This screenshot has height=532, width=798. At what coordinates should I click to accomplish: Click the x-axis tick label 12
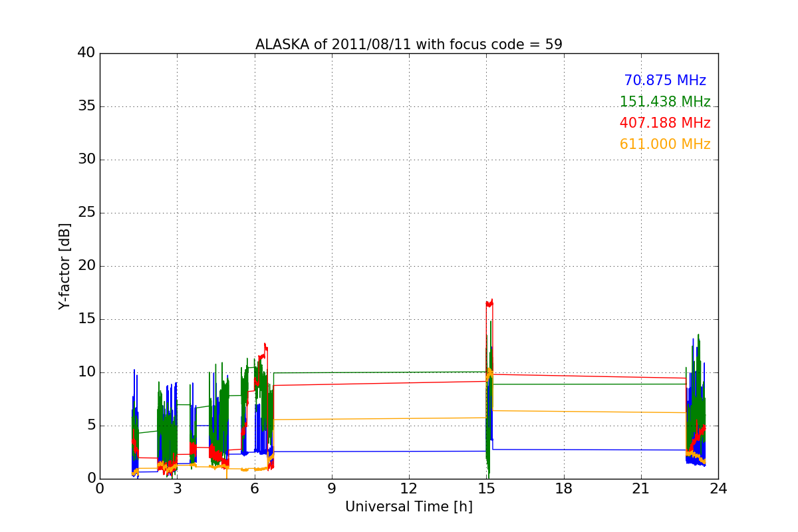pos(409,488)
